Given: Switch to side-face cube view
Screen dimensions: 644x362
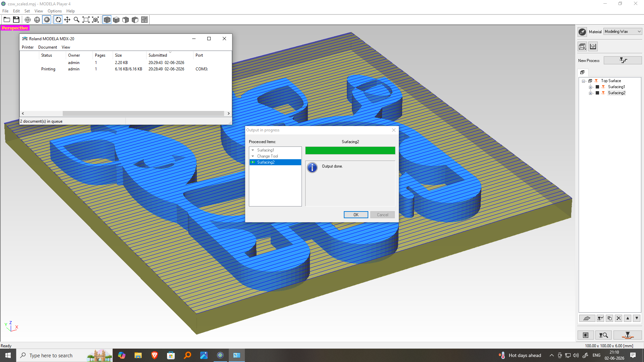Looking at the screenshot, I should (x=135, y=20).
